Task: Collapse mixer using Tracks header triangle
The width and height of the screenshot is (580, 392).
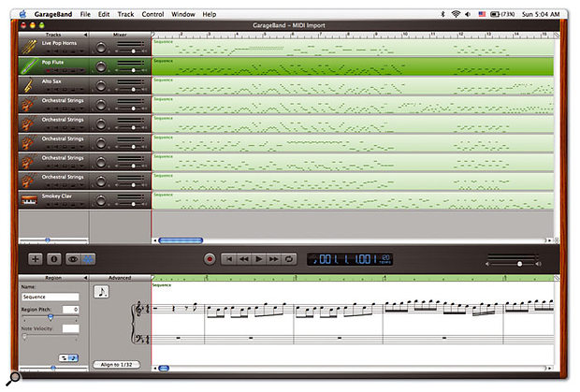Action: click(x=85, y=35)
